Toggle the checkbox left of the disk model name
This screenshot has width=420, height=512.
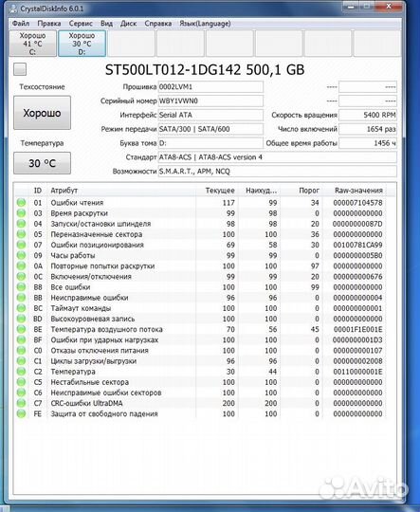(x=20, y=69)
